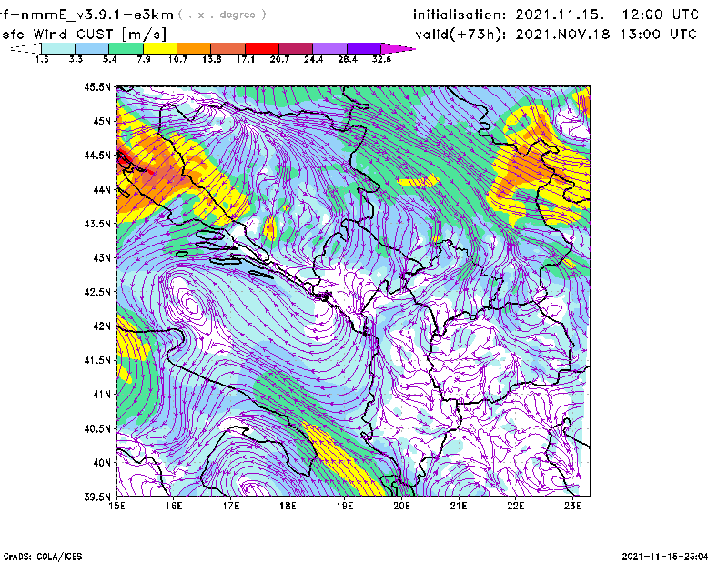
Task: Click the valid time 13:00 UTC
Action: (658, 34)
